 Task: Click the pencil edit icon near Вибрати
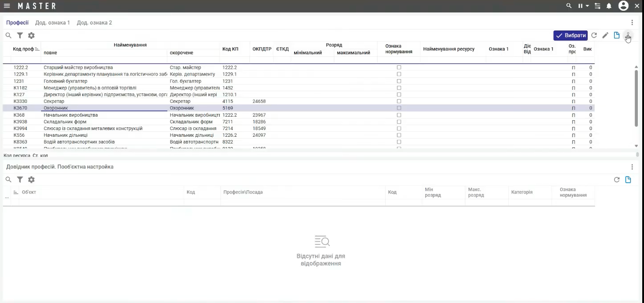[605, 35]
